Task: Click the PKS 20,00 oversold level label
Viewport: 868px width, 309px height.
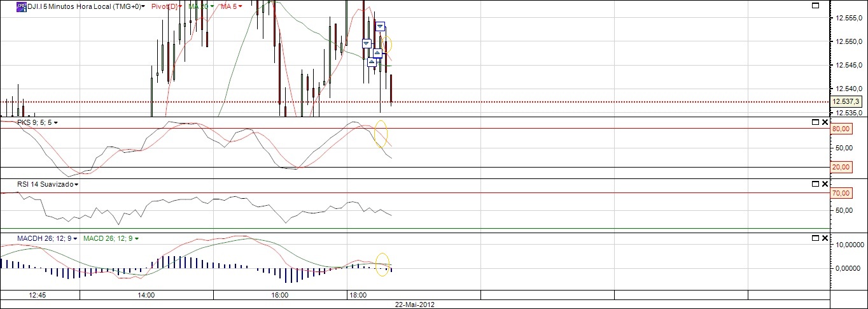Action: 841,167
